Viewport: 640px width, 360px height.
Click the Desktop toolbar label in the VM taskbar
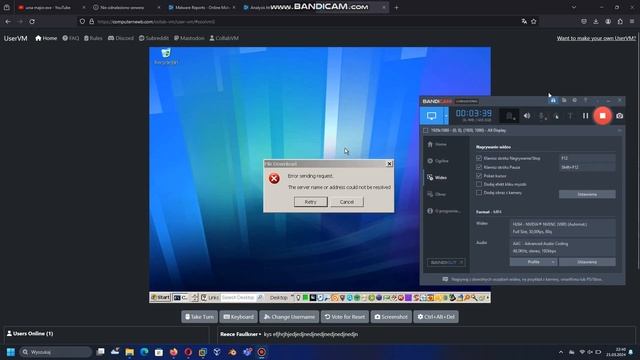pyautogui.click(x=279, y=298)
